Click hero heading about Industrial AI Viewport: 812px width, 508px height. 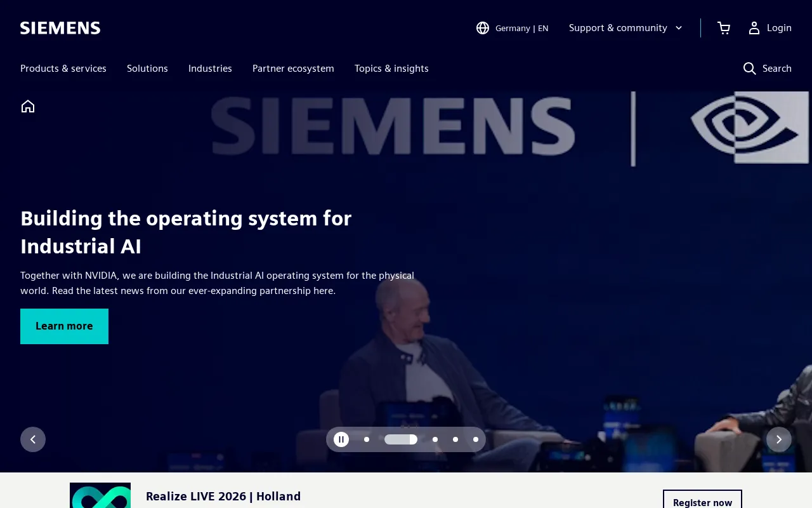pyautogui.click(x=186, y=232)
